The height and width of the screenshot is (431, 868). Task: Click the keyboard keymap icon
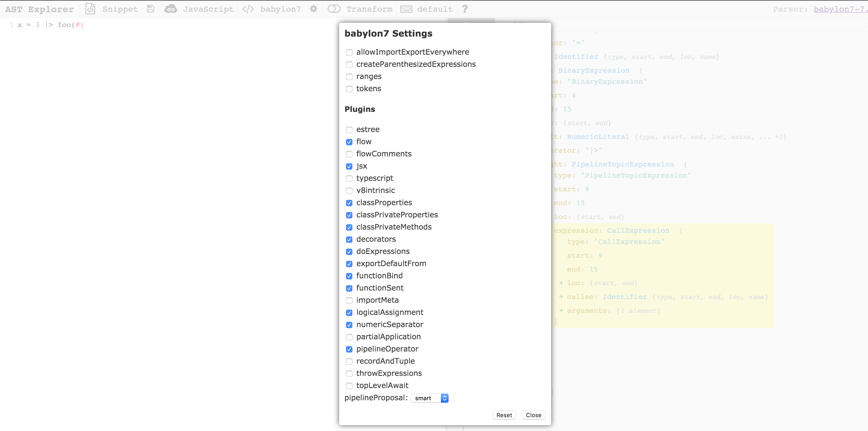coord(406,9)
